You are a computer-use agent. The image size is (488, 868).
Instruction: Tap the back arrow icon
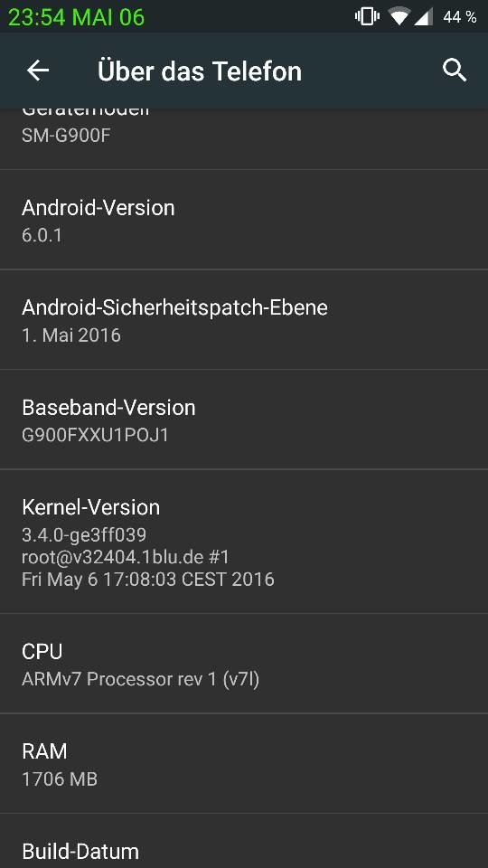pos(38,71)
